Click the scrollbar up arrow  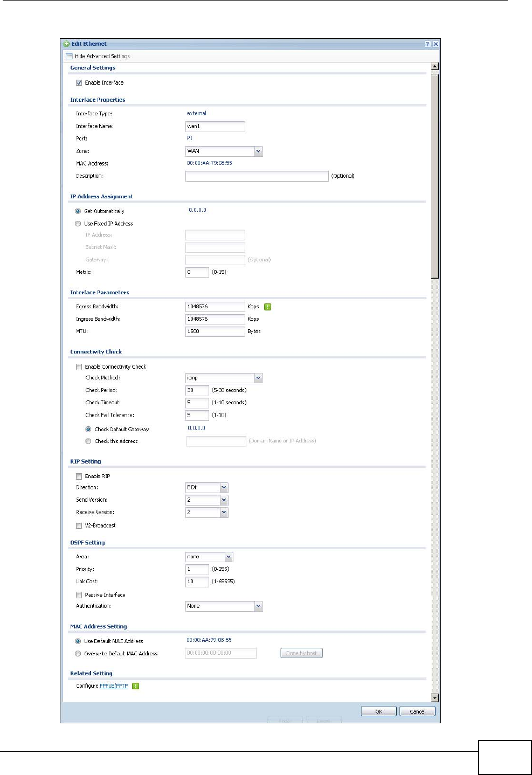pyautogui.click(x=435, y=67)
